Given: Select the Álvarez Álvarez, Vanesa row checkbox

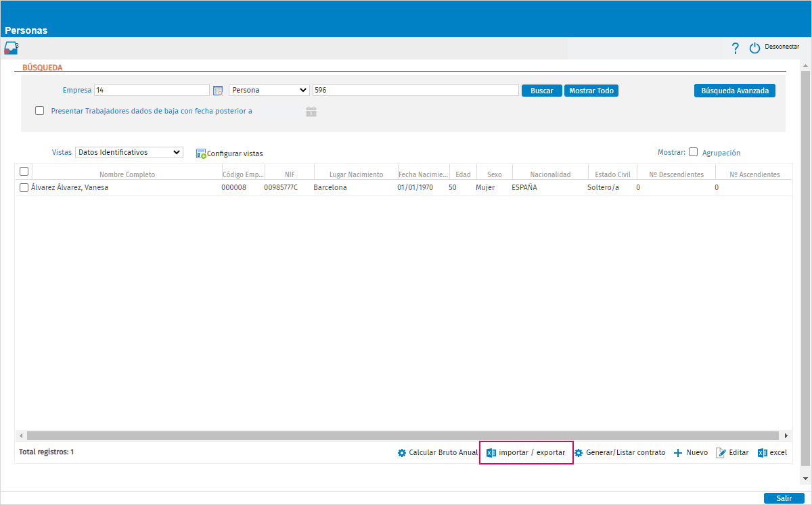Looking at the screenshot, I should coord(24,188).
